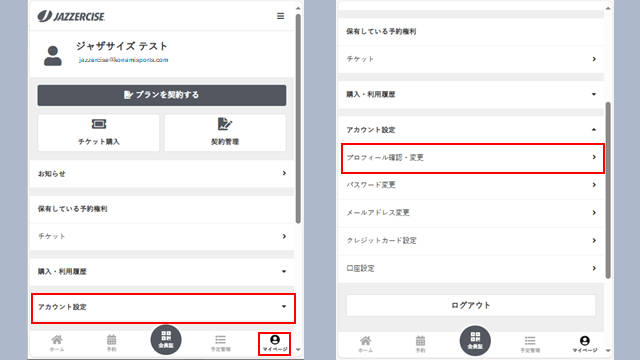Click chevron on left screen チケット row
Image resolution: width=640 pixels, height=360 pixels.
point(284,236)
